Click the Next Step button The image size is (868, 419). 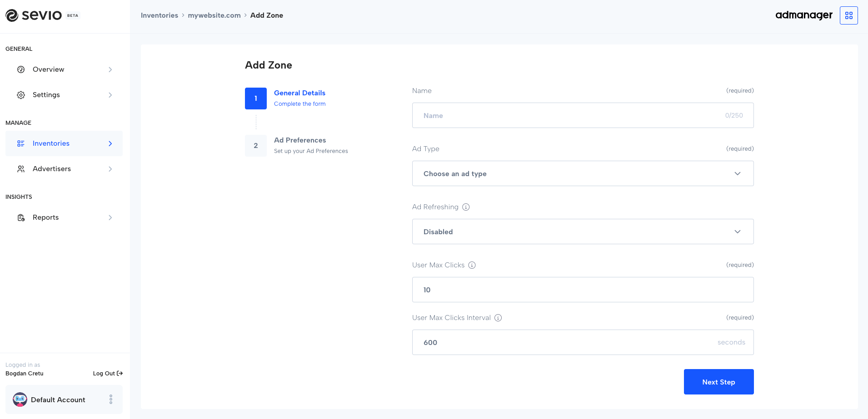[x=718, y=382]
